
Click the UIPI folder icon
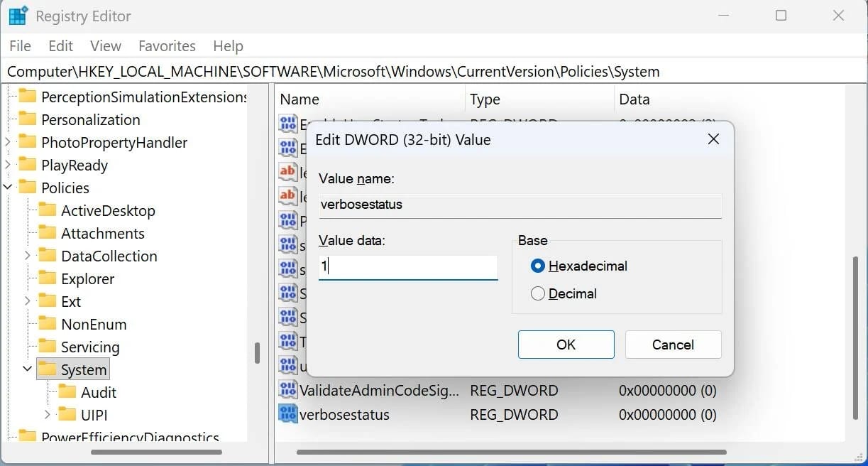67,415
